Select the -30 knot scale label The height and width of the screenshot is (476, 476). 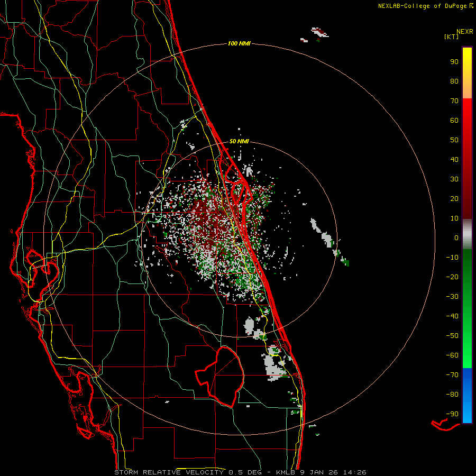452,297
